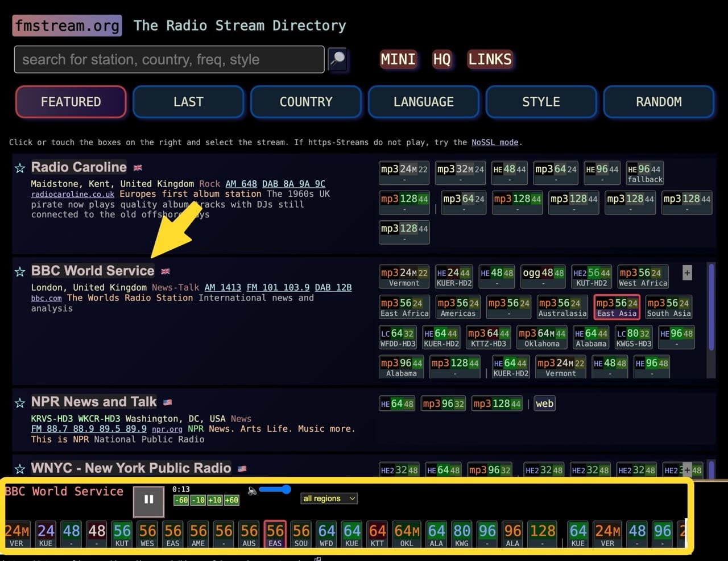Select BBC Australasia mp3 56 stream
Image resolution: width=728 pixels, height=561 pixels.
pos(562,307)
